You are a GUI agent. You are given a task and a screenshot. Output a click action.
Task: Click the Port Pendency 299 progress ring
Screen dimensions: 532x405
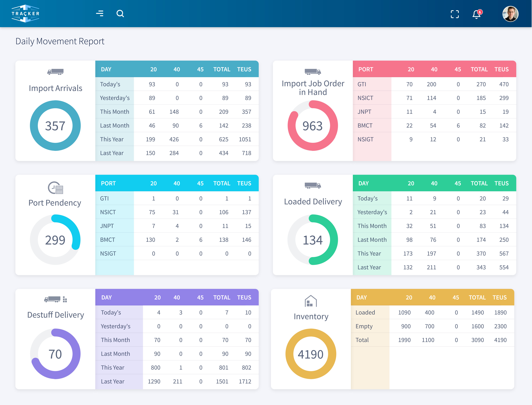55,240
